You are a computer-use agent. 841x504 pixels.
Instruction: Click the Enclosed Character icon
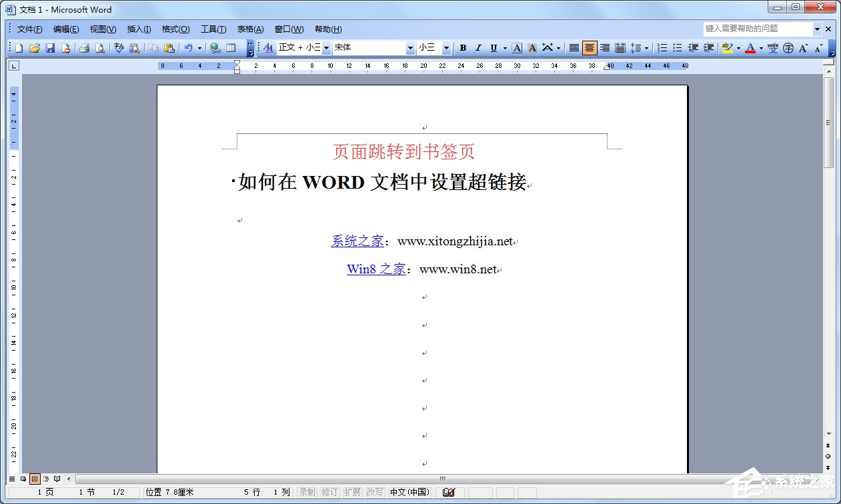pos(789,47)
